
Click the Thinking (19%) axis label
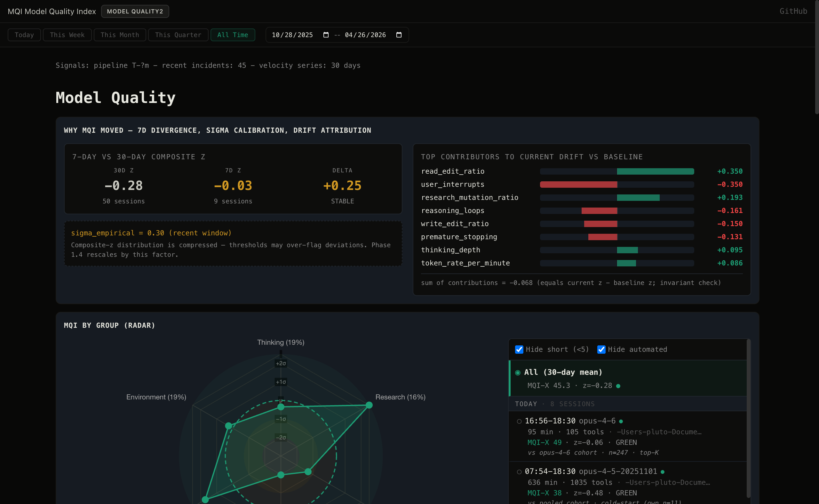[281, 342]
